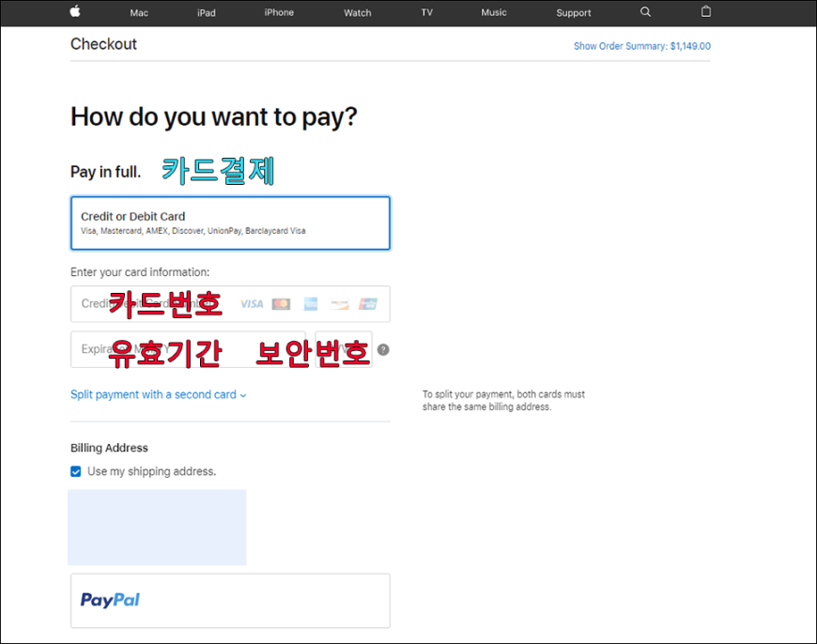Click the Discover card logo
The height and width of the screenshot is (644, 817).
click(x=340, y=304)
